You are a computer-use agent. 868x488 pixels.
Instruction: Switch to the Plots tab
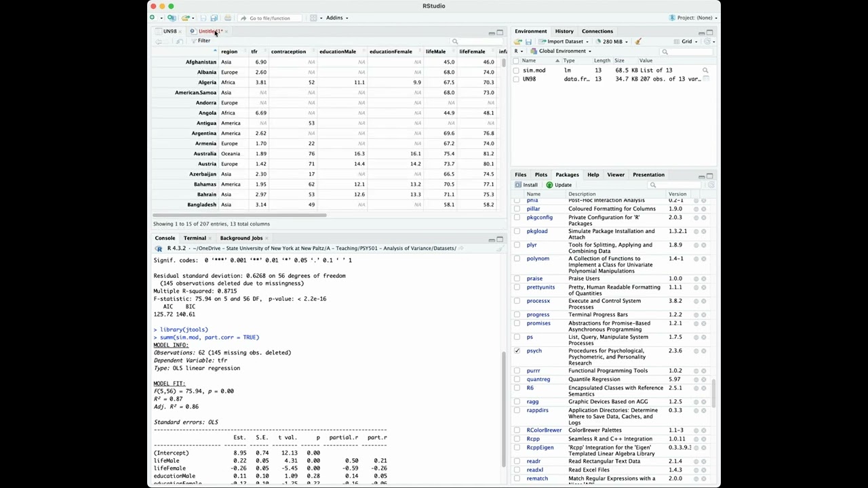click(x=541, y=175)
